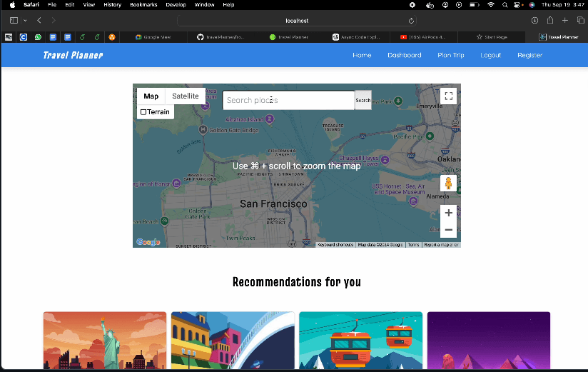
Task: Reload the page with the refresh icon
Action: (411, 21)
